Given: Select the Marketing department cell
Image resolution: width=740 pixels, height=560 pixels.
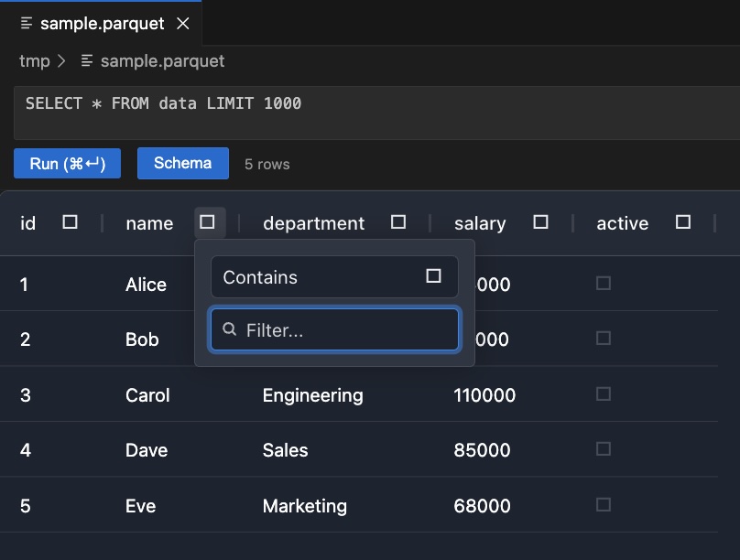Looking at the screenshot, I should [x=304, y=506].
